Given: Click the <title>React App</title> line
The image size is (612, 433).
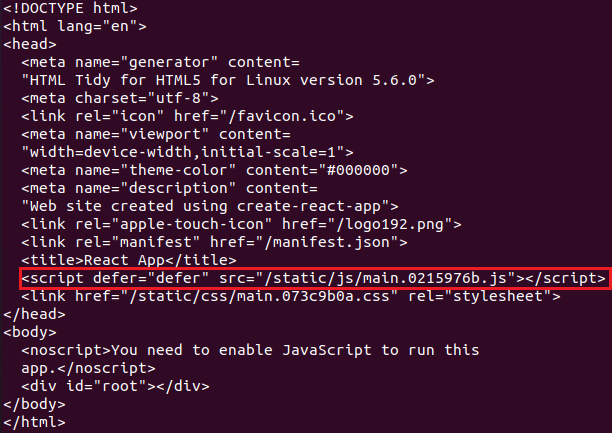Looking at the screenshot, I should coord(129,260).
